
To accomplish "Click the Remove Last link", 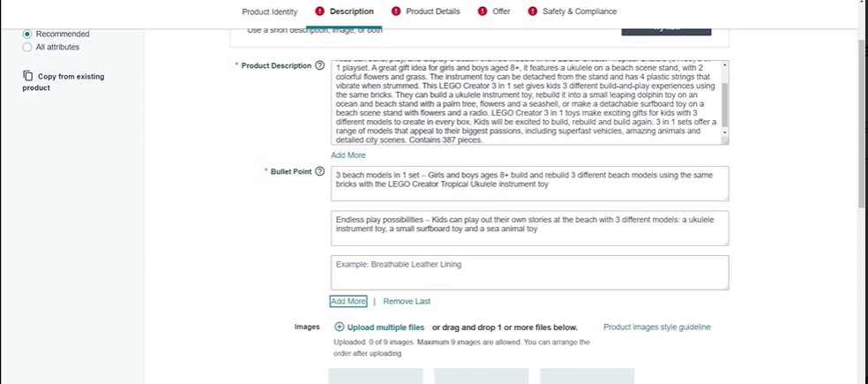I will pos(407,301).
